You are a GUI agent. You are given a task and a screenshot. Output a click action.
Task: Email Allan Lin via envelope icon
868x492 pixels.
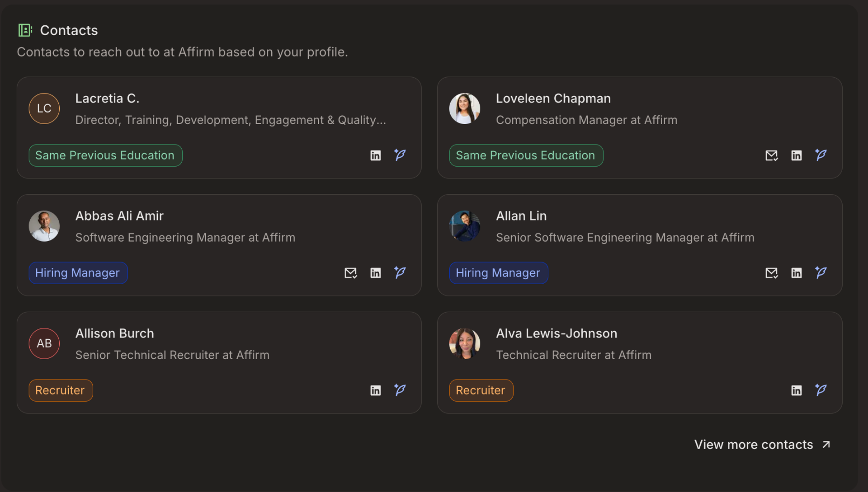click(771, 273)
